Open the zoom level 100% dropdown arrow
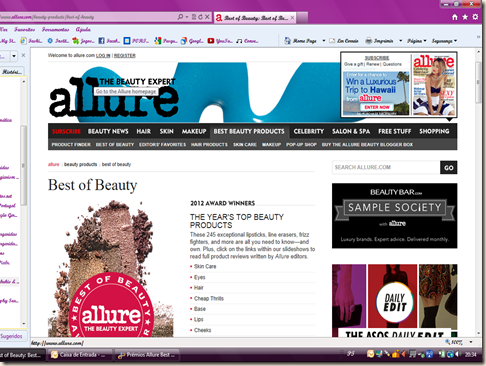Viewport: 486px width, 366px height. coord(471,342)
